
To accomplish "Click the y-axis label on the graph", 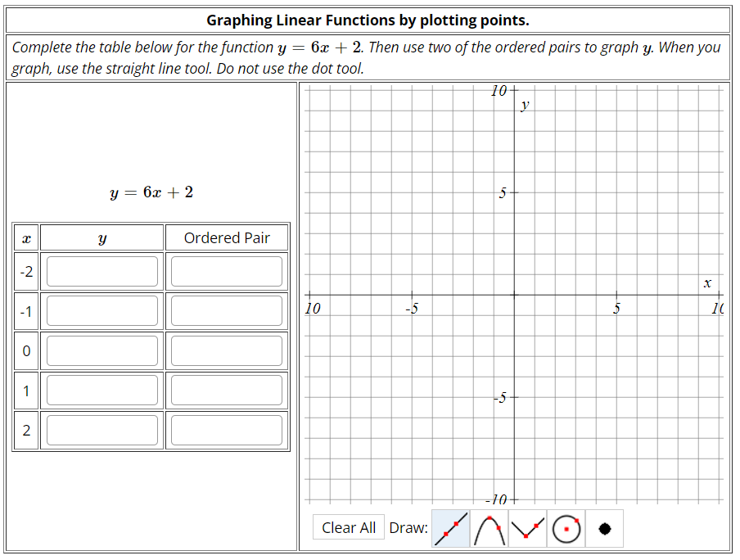I will (x=525, y=104).
